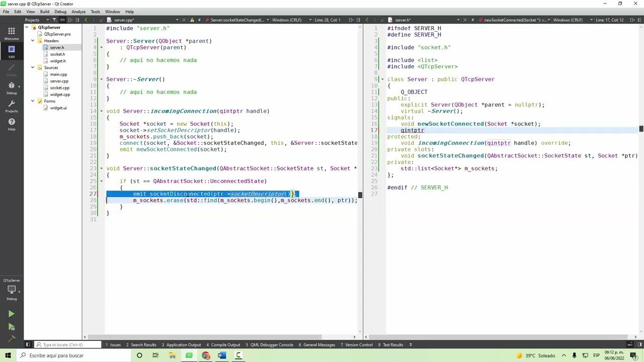The image size is (644, 362).
Task: Click Line: 28, Col: 1 position indicator
Action: tap(328, 20)
